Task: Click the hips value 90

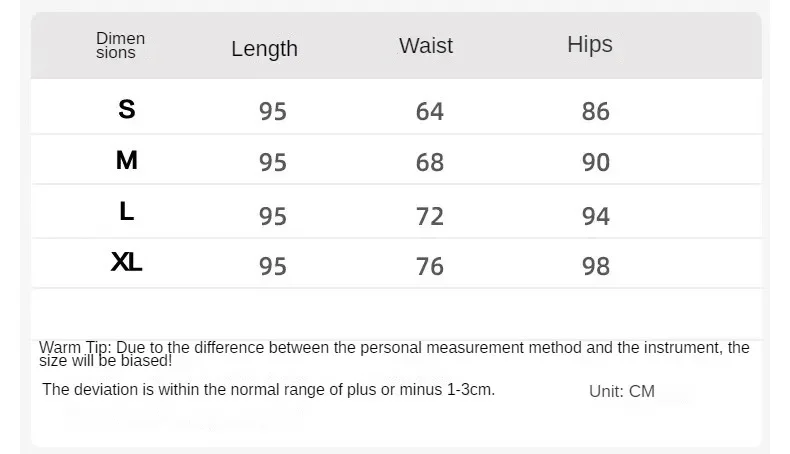Action: coord(595,162)
